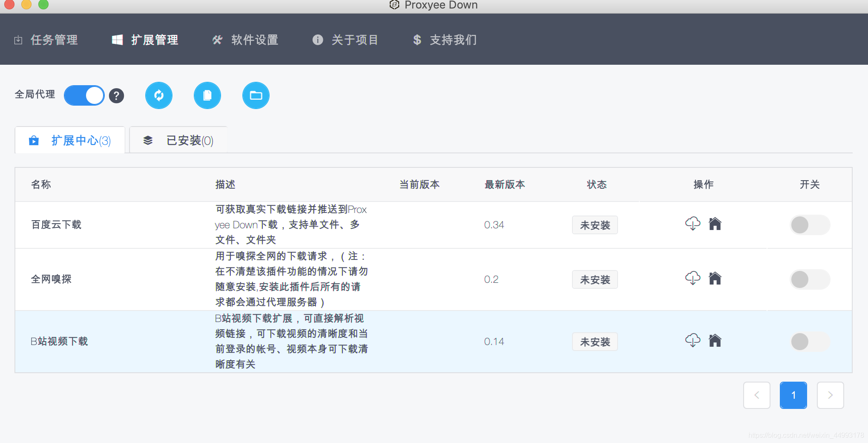Click the 全网嗅探 description text

click(x=291, y=279)
